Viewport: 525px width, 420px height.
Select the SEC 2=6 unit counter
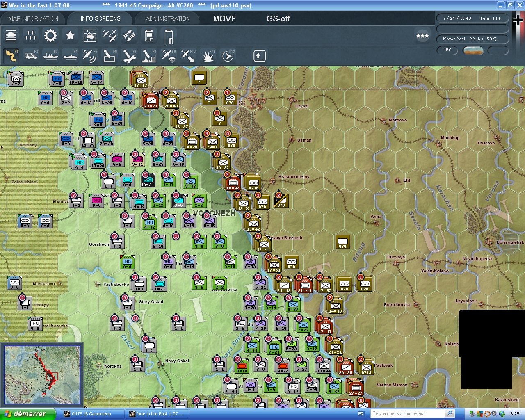[x=240, y=324]
